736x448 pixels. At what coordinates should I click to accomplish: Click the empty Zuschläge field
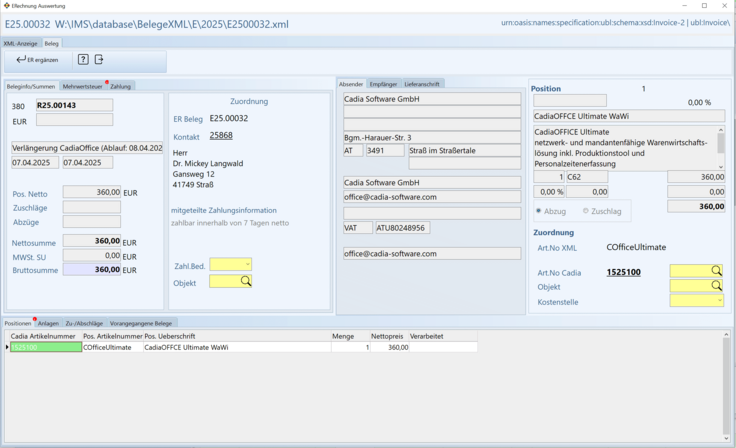coord(92,207)
